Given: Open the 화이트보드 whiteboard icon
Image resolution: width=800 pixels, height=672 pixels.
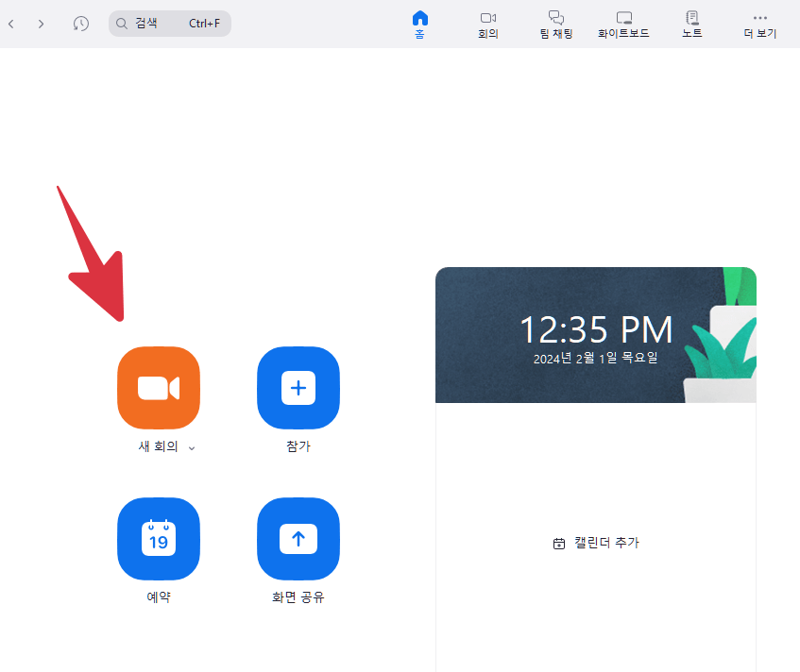Looking at the screenshot, I should (623, 24).
